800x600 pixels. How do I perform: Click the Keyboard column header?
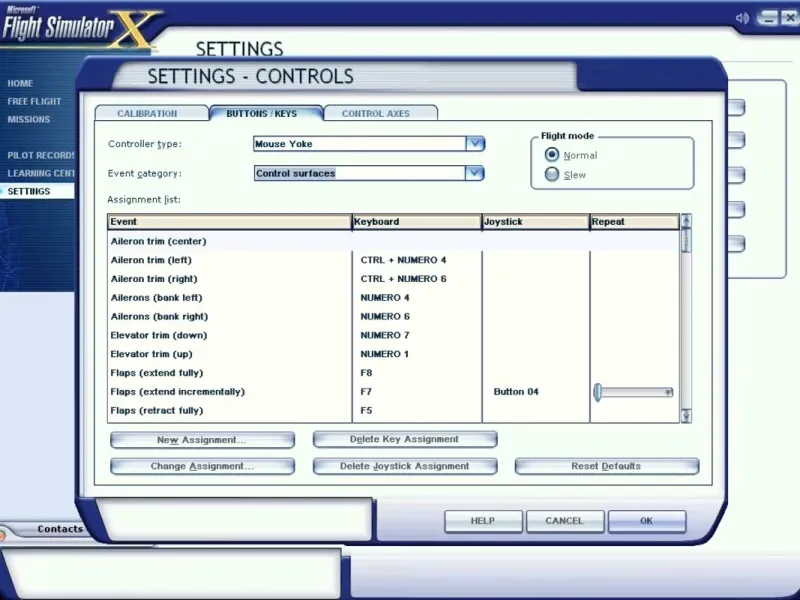tap(417, 222)
